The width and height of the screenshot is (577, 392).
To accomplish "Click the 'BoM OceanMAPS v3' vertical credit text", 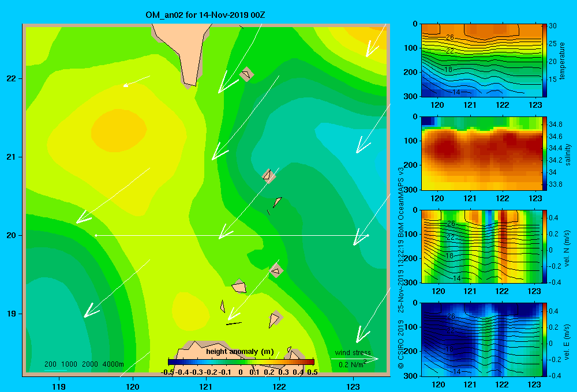I will pos(401,201).
